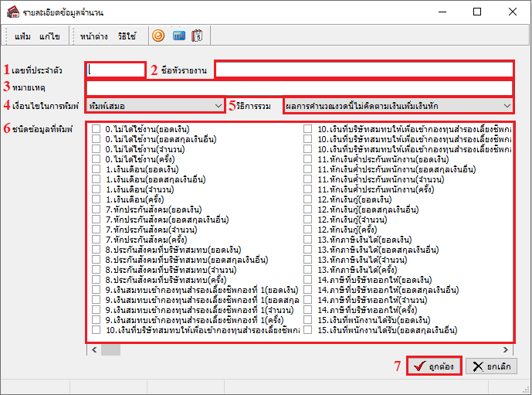Check the 1.เงินเดือน(ยอดเงิน) checkbox
This screenshot has height=395, width=532.
(96, 169)
